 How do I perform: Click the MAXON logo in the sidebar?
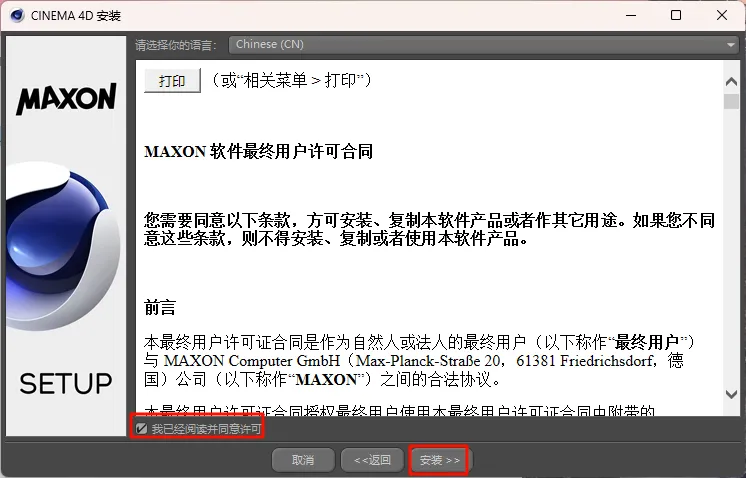[66, 99]
